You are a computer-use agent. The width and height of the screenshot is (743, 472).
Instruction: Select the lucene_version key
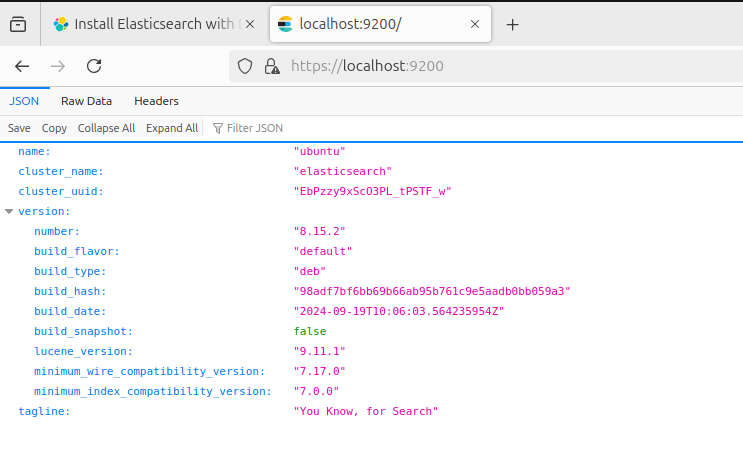83,351
